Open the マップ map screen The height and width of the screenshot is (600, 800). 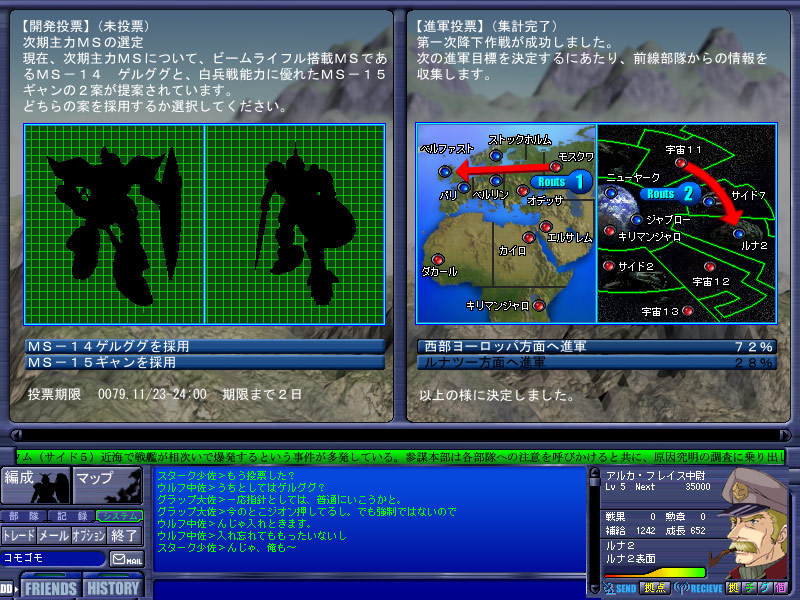[108, 485]
